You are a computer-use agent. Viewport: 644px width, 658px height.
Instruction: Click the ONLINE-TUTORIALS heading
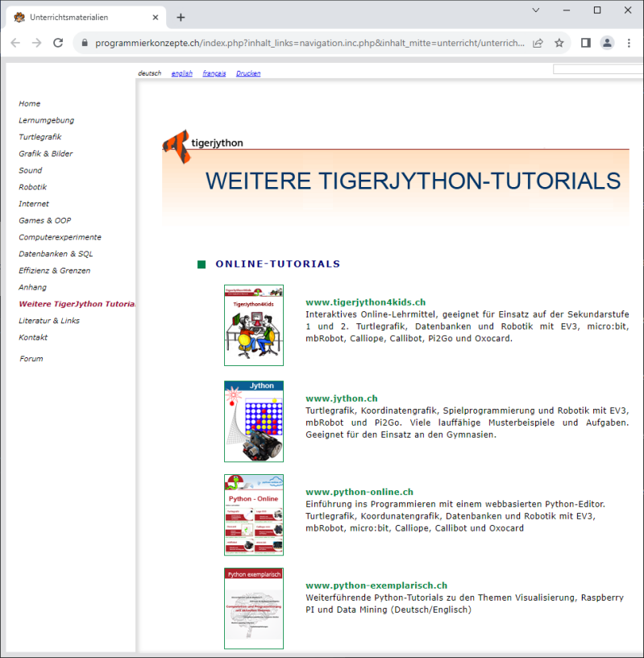coord(278,264)
